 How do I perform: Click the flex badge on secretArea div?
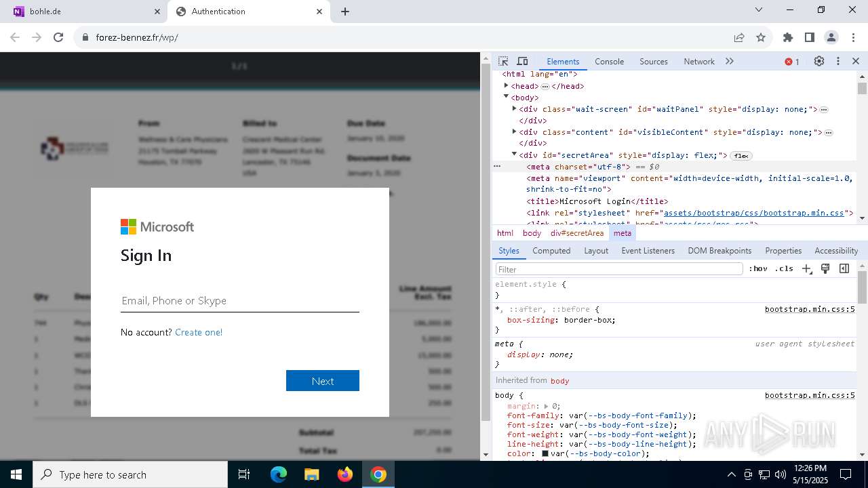[741, 156]
